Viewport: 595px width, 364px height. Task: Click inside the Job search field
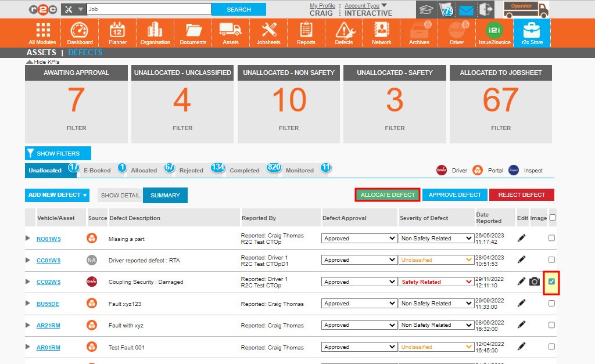pos(148,9)
